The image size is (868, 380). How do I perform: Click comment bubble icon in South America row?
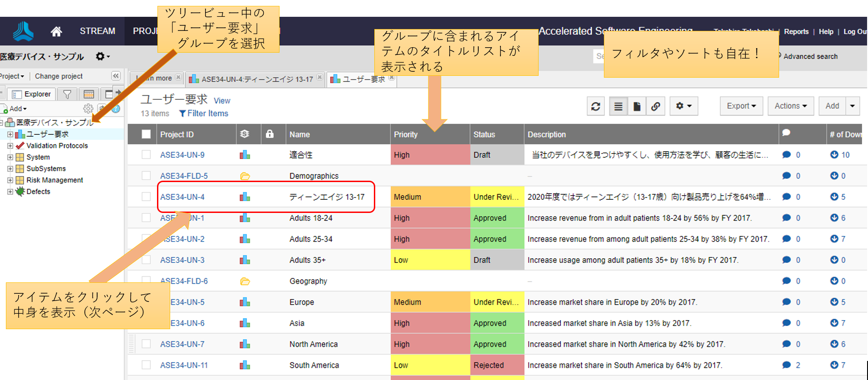[786, 365]
